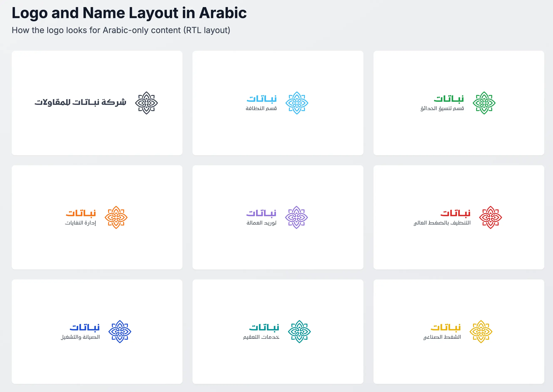Click the dark gray main company logo icon

pyautogui.click(x=146, y=103)
